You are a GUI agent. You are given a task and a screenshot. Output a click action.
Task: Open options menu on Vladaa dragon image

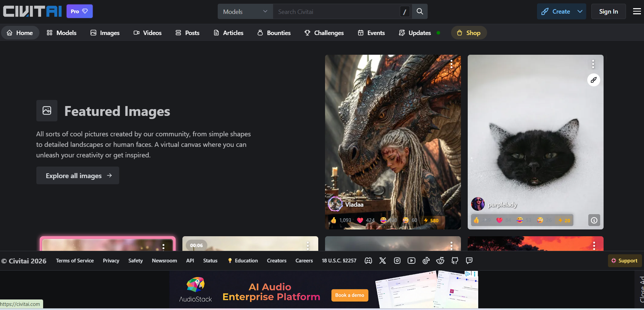click(x=451, y=64)
